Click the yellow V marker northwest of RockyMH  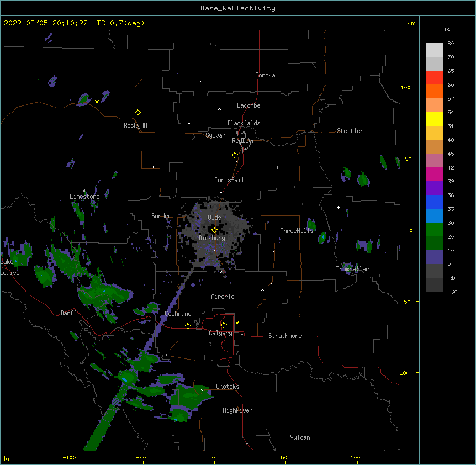(97, 102)
